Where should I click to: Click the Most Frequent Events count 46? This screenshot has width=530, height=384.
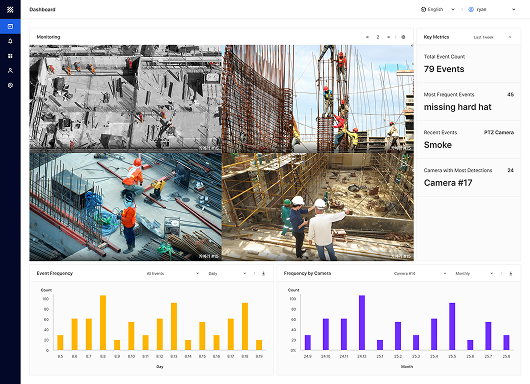click(510, 95)
